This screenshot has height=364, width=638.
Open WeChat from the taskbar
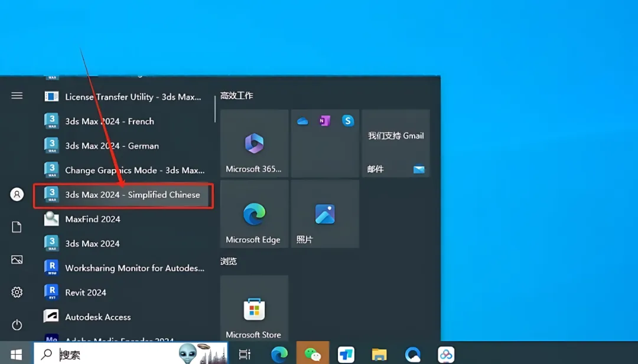click(x=313, y=354)
